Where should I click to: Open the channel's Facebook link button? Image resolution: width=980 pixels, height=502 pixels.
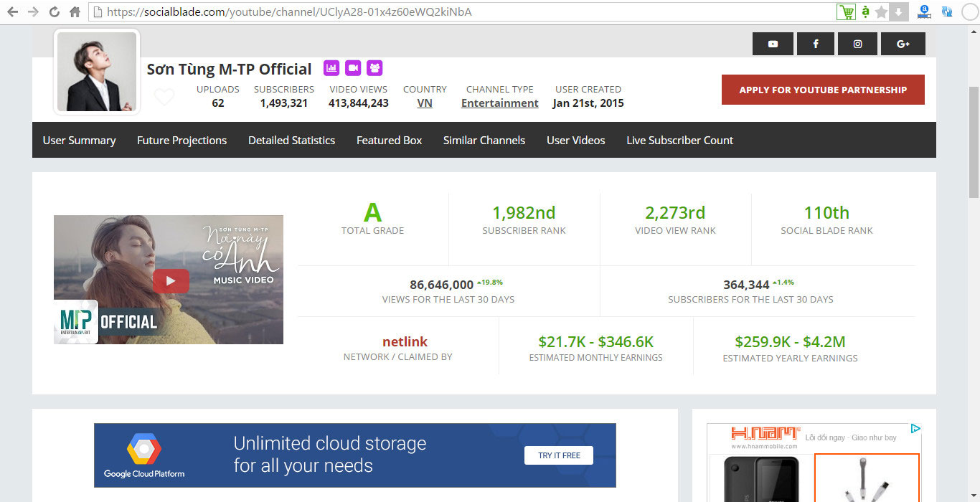click(x=816, y=44)
